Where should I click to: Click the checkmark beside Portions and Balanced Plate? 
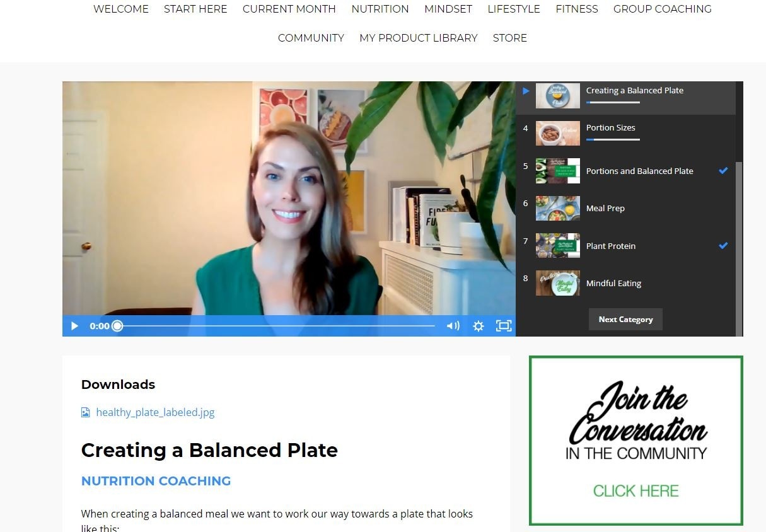pyautogui.click(x=723, y=171)
